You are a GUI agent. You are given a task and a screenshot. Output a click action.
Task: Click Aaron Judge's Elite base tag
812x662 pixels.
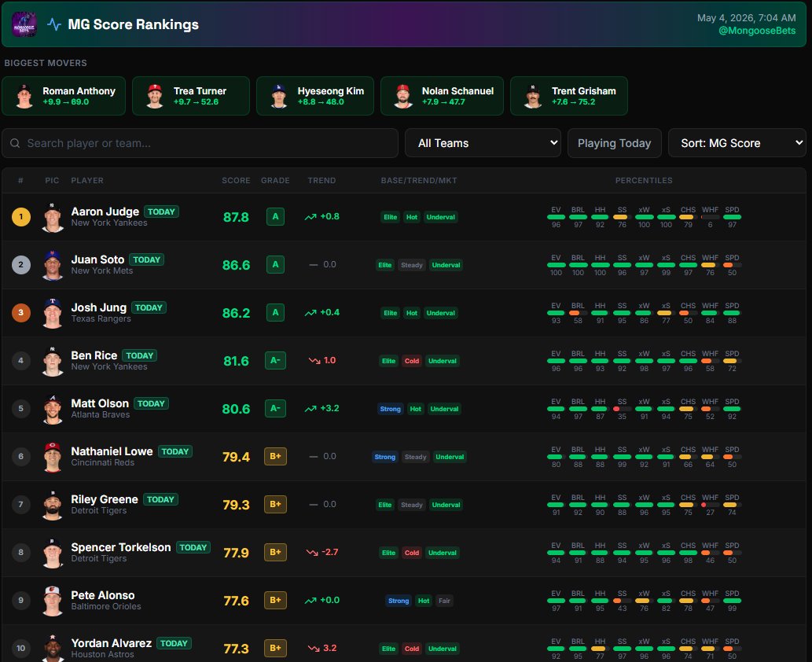pyautogui.click(x=391, y=217)
